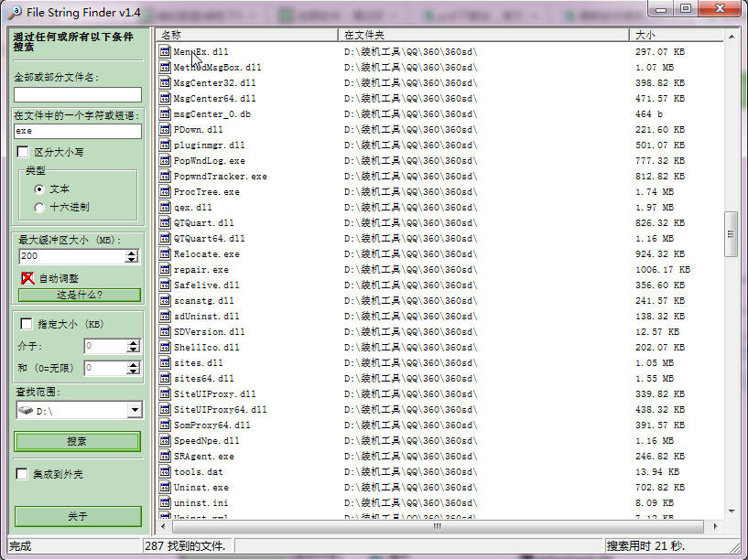Click the file name input field
This screenshot has height=560, width=748.
[x=78, y=94]
